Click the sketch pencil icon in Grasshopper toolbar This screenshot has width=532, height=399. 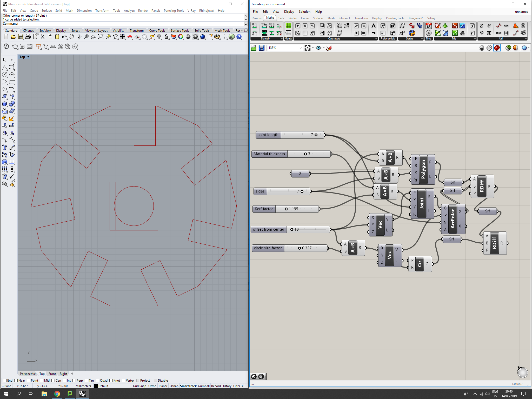pyautogui.click(x=329, y=48)
